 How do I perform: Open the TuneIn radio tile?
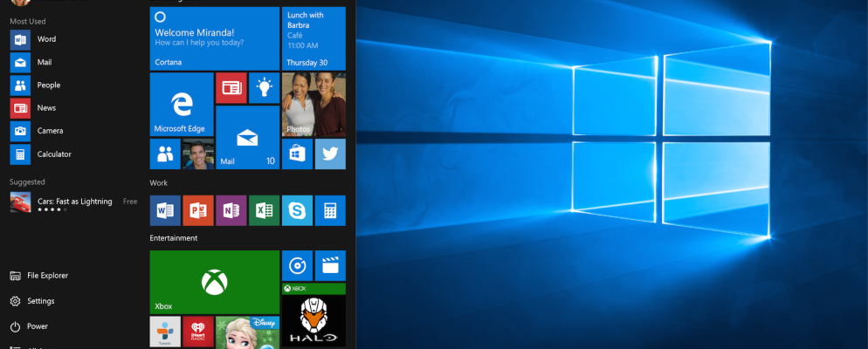pyautogui.click(x=165, y=332)
